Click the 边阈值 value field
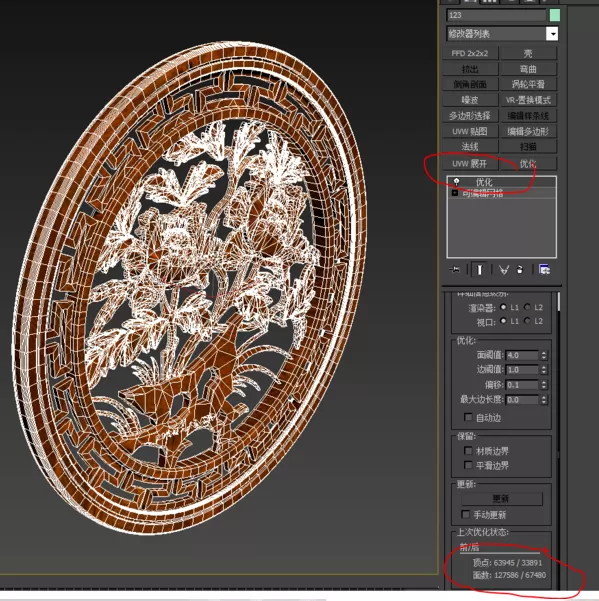 522,370
